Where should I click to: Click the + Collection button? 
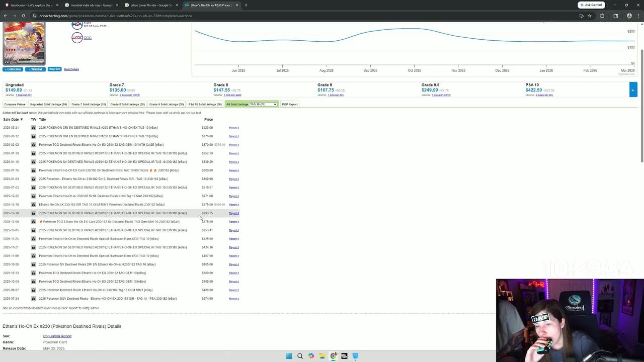[13, 69]
